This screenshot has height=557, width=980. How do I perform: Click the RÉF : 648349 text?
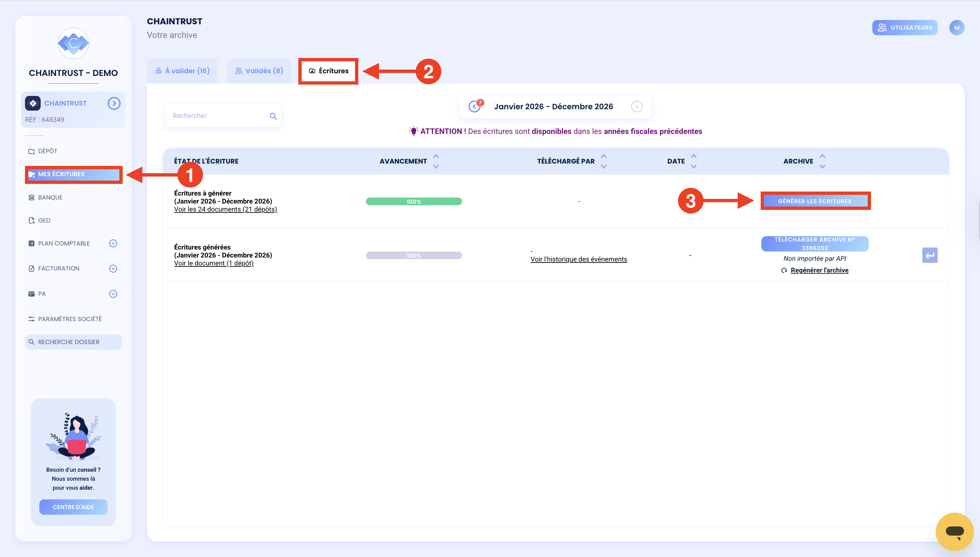(x=44, y=120)
